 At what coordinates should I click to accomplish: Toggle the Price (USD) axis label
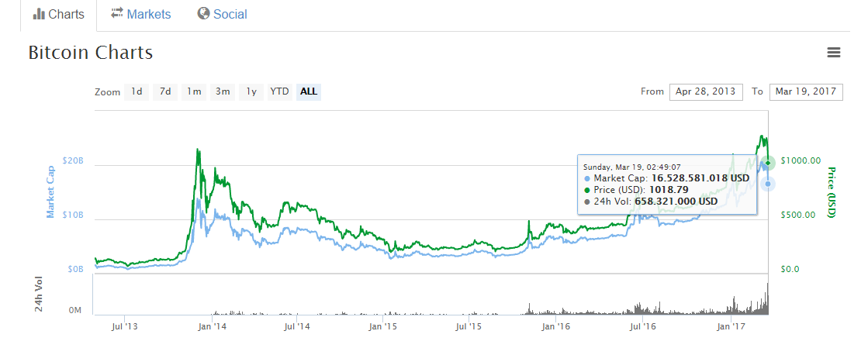point(832,191)
